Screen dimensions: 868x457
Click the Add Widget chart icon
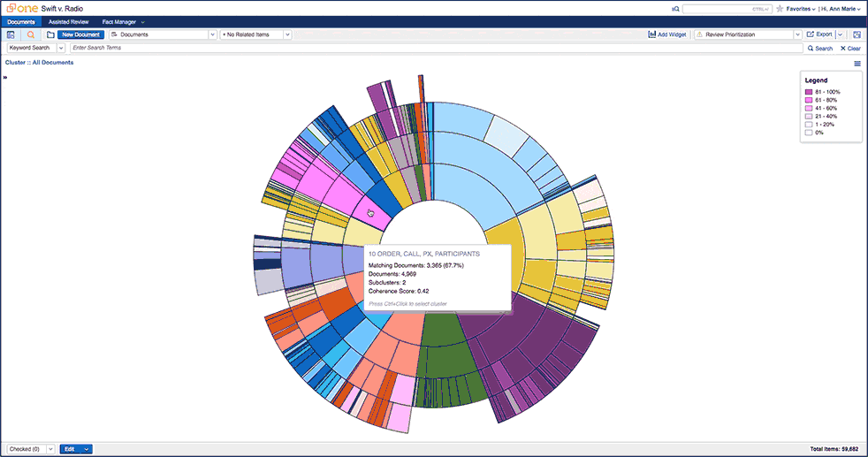click(x=651, y=34)
